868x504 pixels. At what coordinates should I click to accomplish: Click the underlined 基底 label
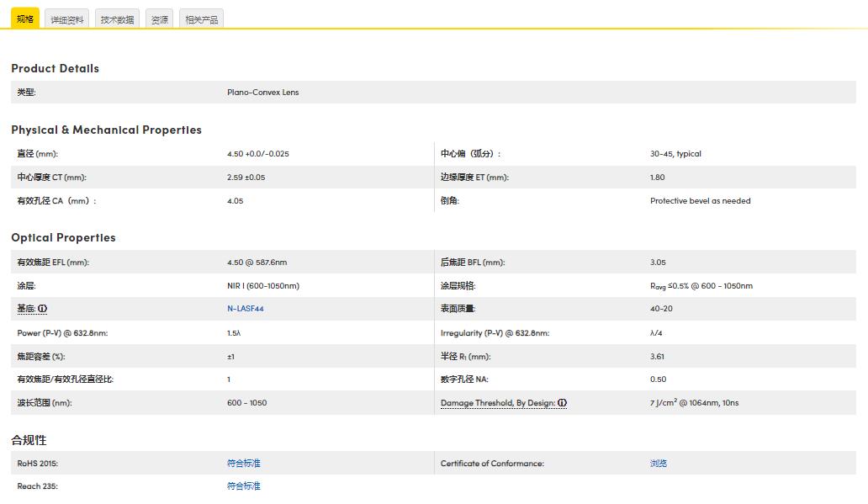(x=26, y=309)
